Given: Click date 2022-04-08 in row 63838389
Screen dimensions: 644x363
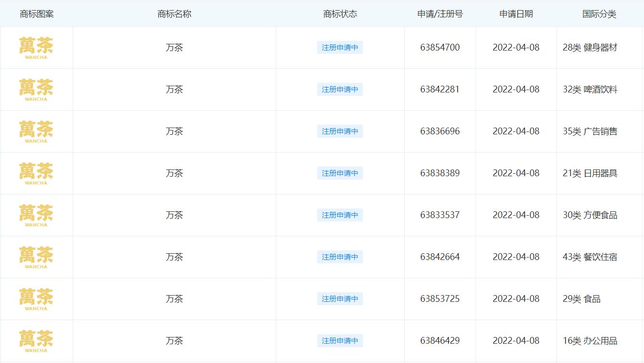Looking at the screenshot, I should [516, 173].
